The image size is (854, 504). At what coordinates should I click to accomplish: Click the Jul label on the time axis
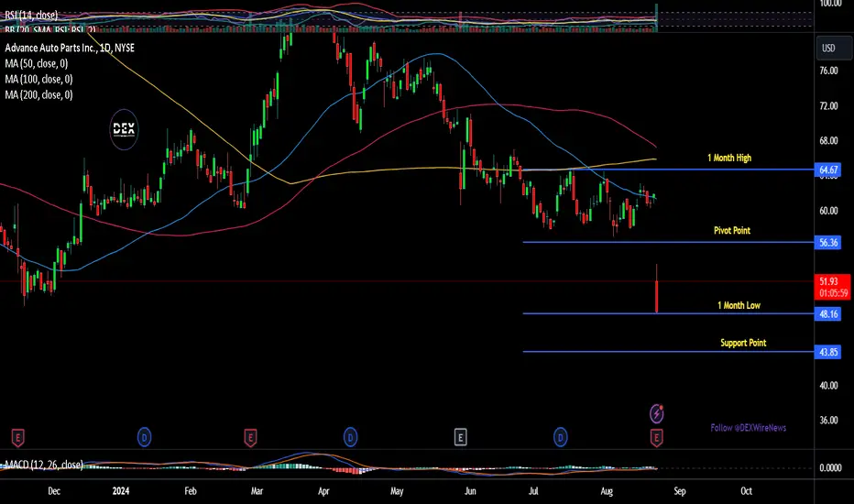pyautogui.click(x=533, y=491)
